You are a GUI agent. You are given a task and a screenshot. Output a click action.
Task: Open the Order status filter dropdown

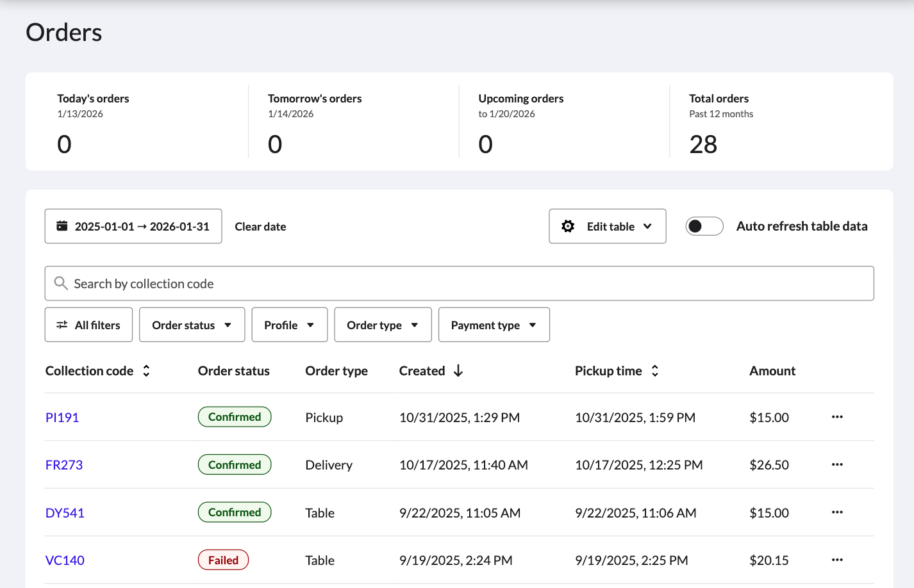[x=192, y=325]
